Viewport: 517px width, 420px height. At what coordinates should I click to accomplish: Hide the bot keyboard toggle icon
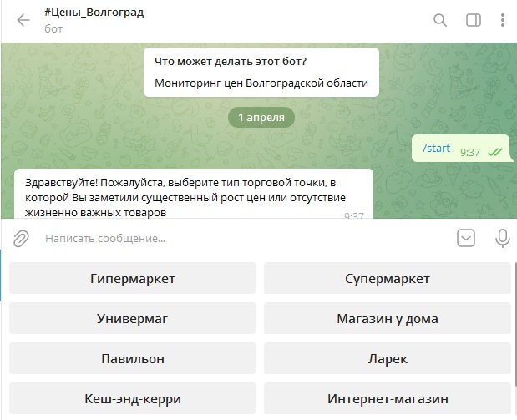(x=466, y=239)
